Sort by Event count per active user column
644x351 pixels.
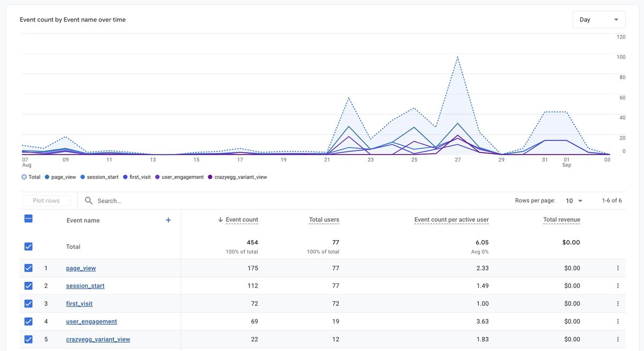click(x=451, y=220)
